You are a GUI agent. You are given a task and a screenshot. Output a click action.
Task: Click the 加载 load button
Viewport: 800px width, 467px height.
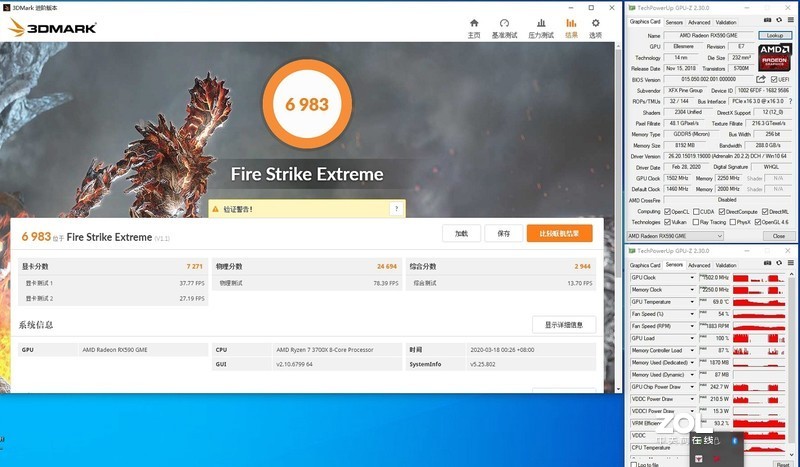coord(461,233)
